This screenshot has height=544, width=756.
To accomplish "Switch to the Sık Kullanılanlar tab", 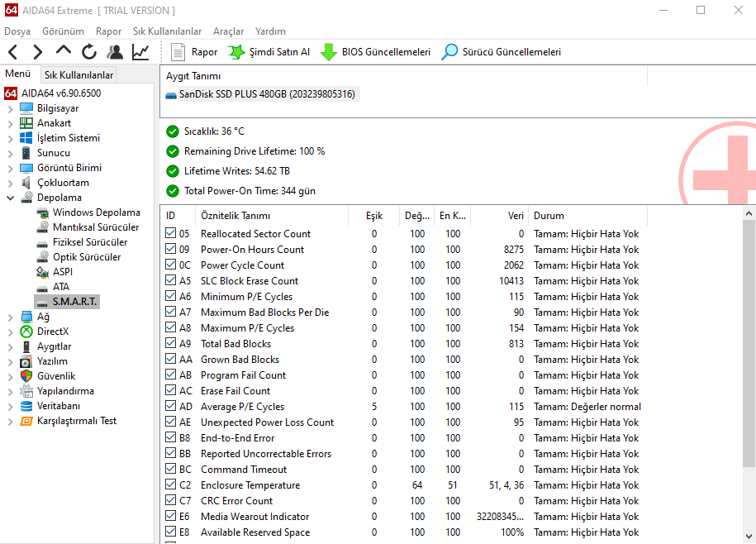I will pos(78,75).
